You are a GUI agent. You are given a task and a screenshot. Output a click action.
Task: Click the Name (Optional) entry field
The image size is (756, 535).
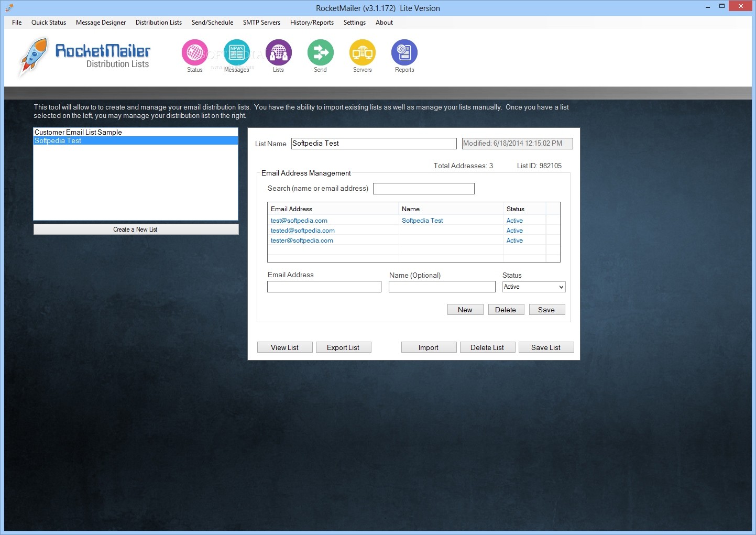coord(442,287)
